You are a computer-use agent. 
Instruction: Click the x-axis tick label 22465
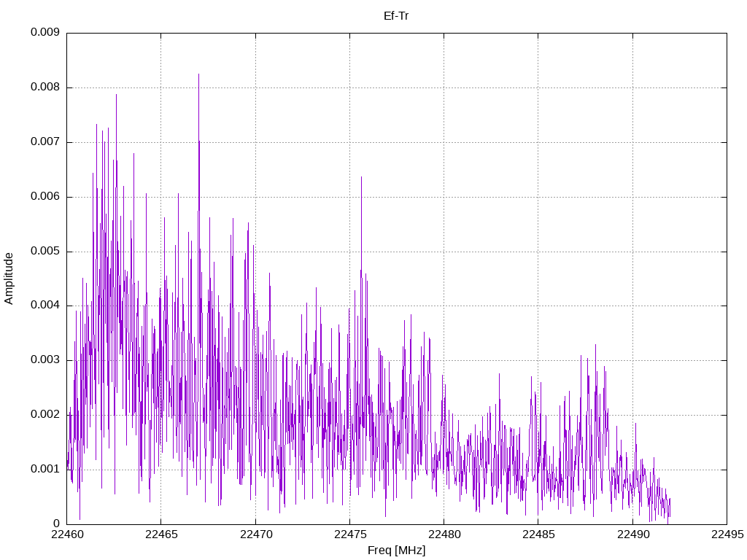pyautogui.click(x=161, y=534)
